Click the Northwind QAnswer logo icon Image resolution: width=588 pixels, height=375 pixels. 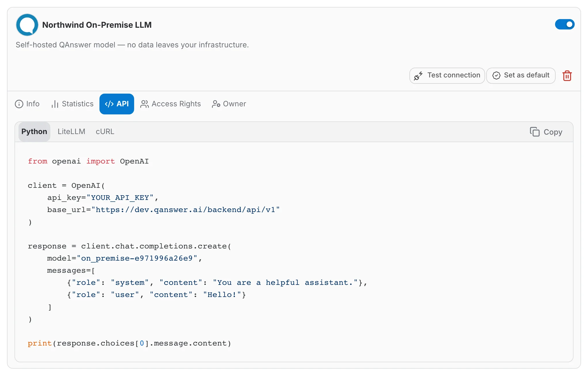tap(27, 25)
